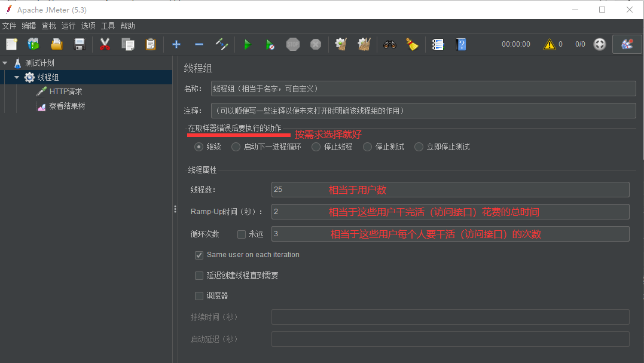The image size is (644, 363).
Task: Open the 运行 menu
Action: pyautogui.click(x=68, y=26)
